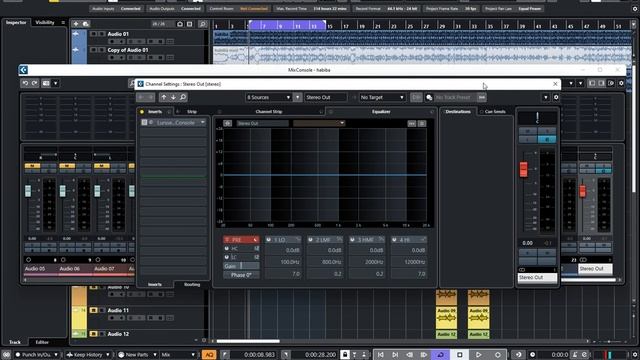Toggle the Lurssen Console insert power button
This screenshot has height=360, width=640.
tap(144, 122)
